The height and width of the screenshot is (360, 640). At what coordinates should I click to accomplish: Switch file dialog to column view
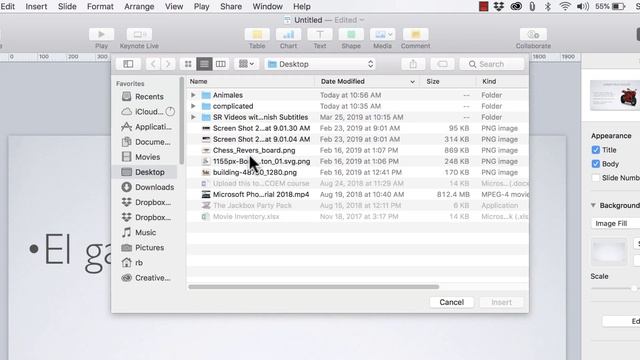pyautogui.click(x=220, y=64)
